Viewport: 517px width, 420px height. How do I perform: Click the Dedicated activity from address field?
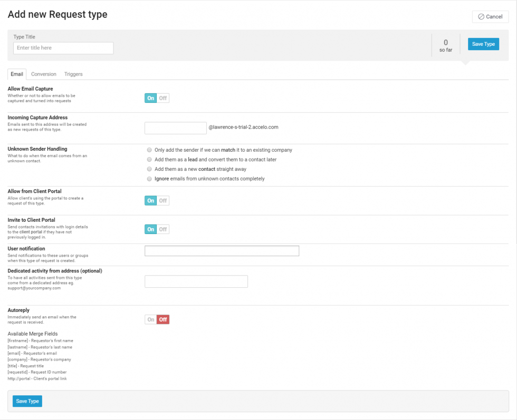click(x=196, y=281)
